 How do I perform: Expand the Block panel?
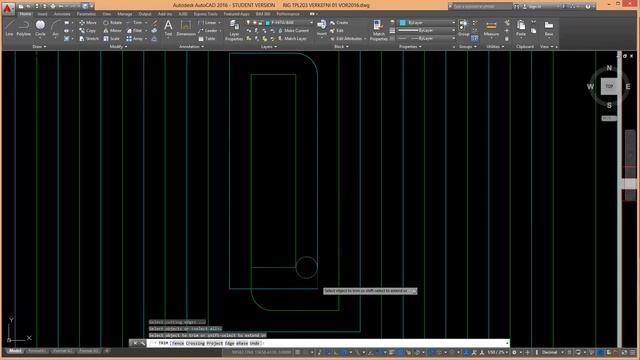(x=341, y=47)
